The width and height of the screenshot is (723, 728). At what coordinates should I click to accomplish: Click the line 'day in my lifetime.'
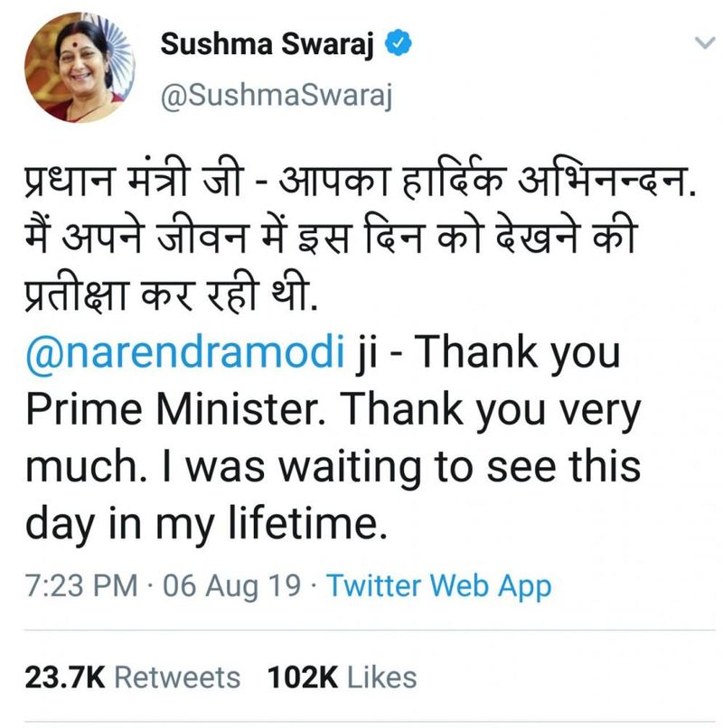coord(207,524)
